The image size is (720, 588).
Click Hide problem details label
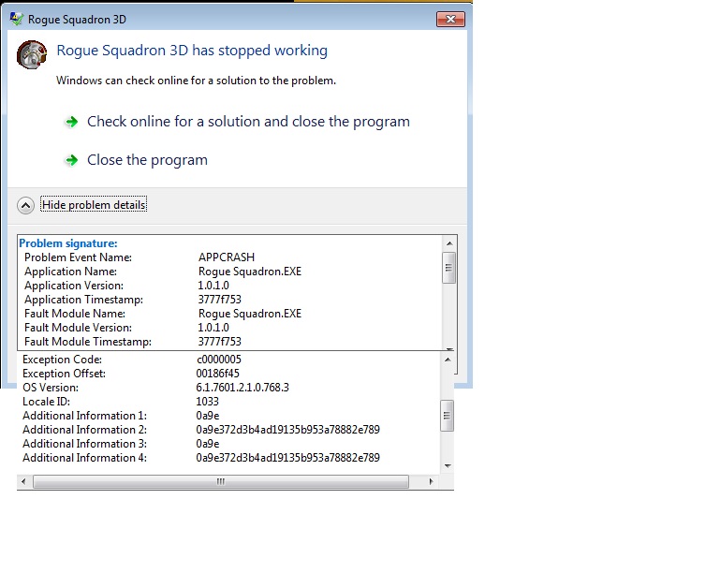[x=94, y=205]
